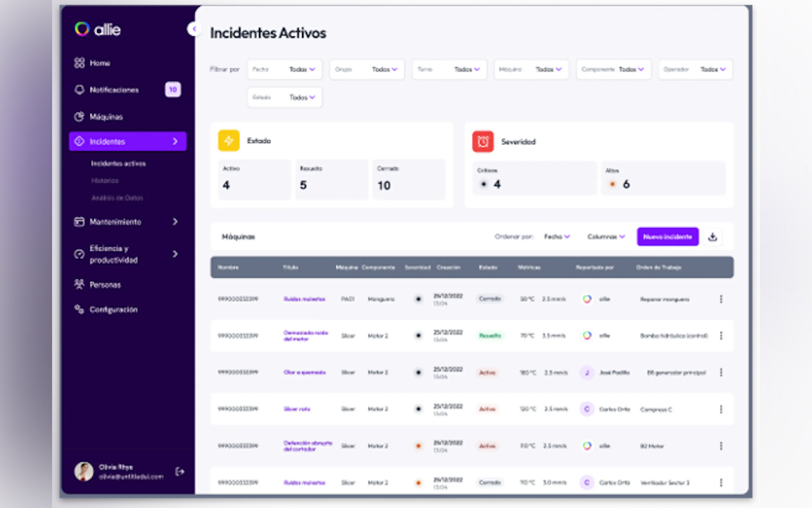812x508 pixels.
Task: Click Olivia Rhye profile avatar
Action: pos(83,472)
